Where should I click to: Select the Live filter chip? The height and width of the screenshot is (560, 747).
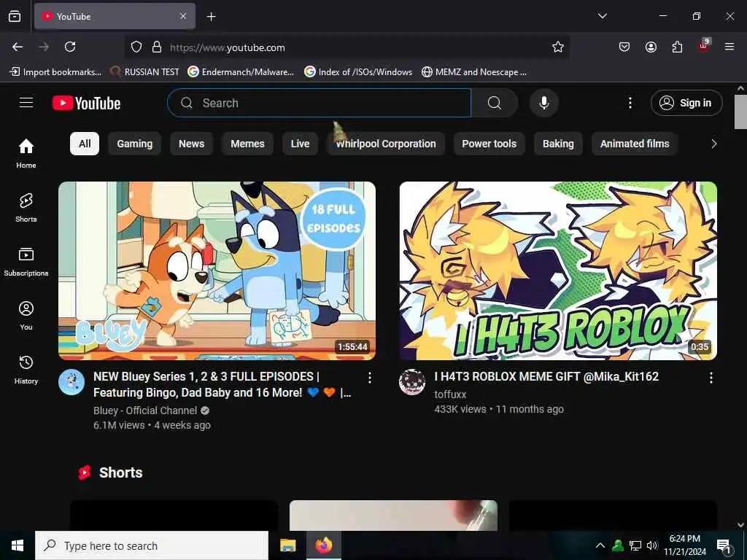point(300,144)
